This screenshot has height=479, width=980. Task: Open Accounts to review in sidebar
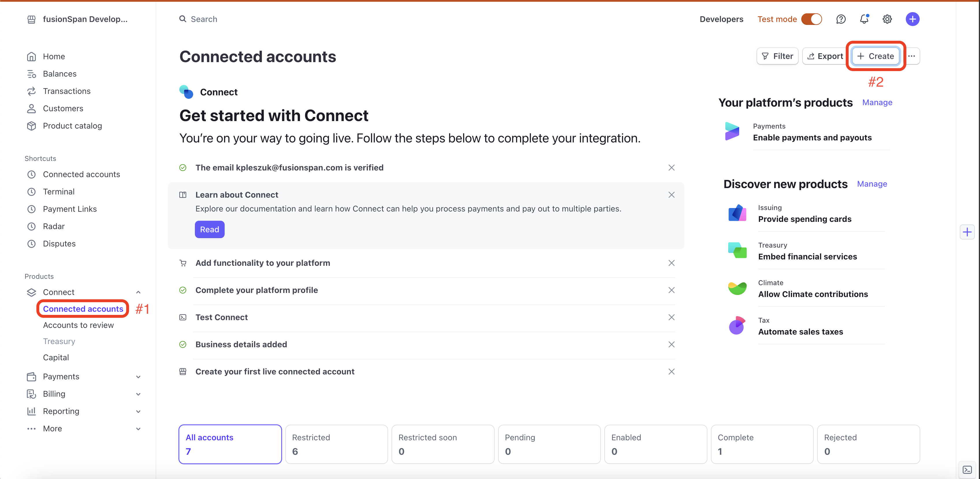(78, 325)
